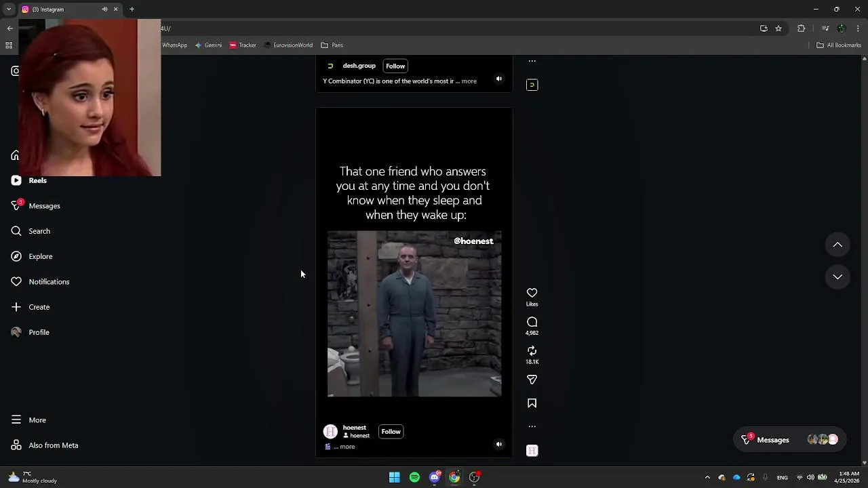Viewport: 868px width, 488px height.
Task: Open your Profile page
Action: tap(31, 332)
